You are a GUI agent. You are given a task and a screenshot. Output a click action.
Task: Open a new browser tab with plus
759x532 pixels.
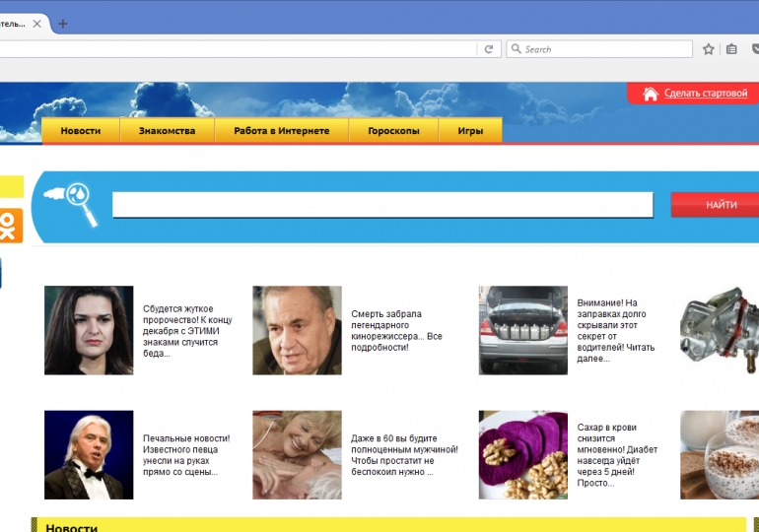63,25
